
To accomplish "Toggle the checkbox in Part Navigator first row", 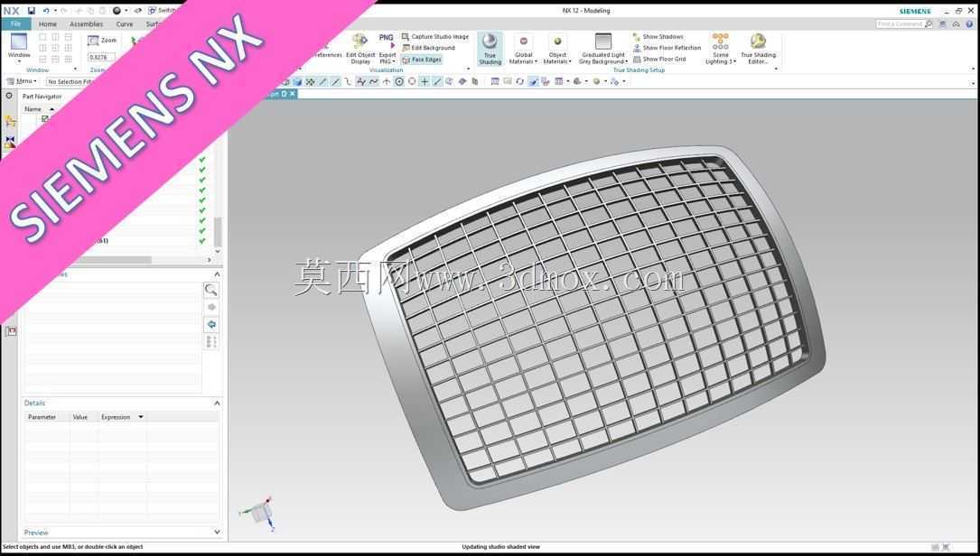I will tap(45, 119).
